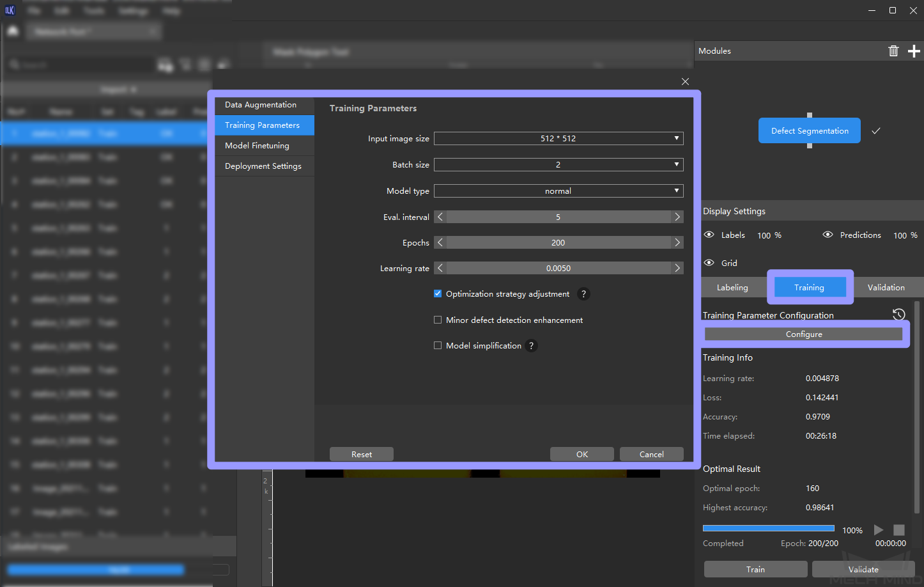
Task: Increase Learning rate with right arrow
Action: [x=677, y=268]
